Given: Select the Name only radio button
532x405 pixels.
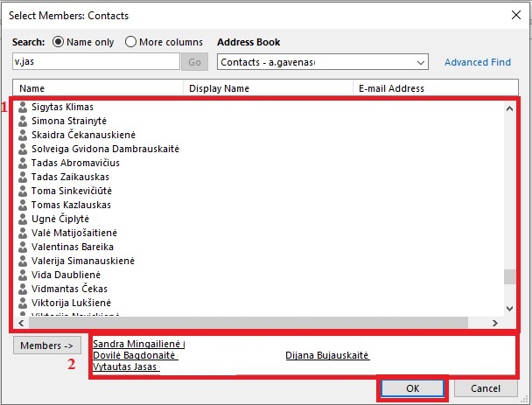Looking at the screenshot, I should pos(59,42).
